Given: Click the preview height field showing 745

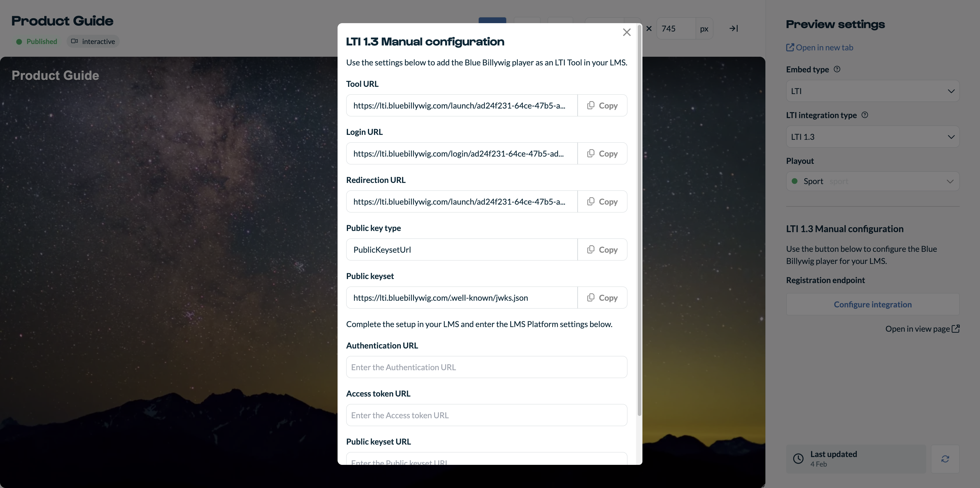Looking at the screenshot, I should coord(676,29).
